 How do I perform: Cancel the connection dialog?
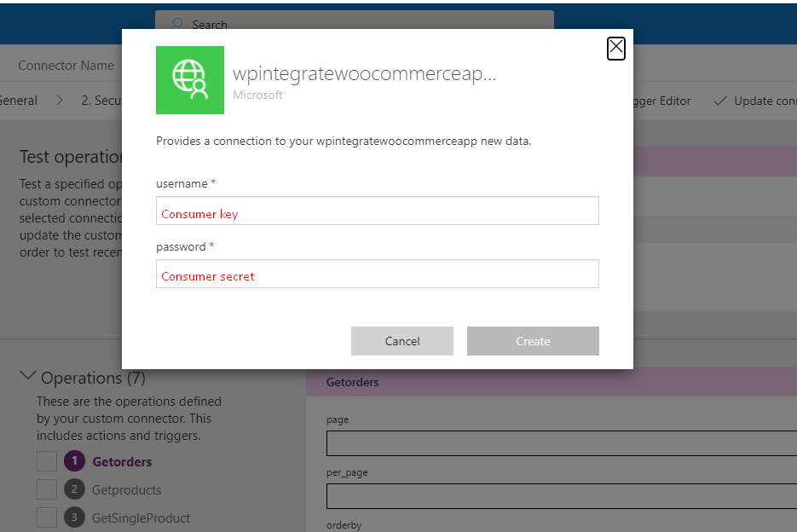[x=402, y=341]
